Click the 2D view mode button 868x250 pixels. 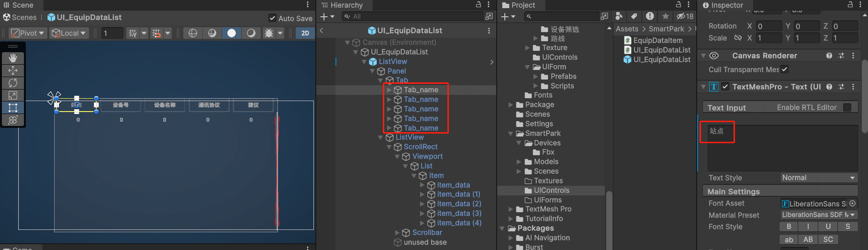(305, 33)
